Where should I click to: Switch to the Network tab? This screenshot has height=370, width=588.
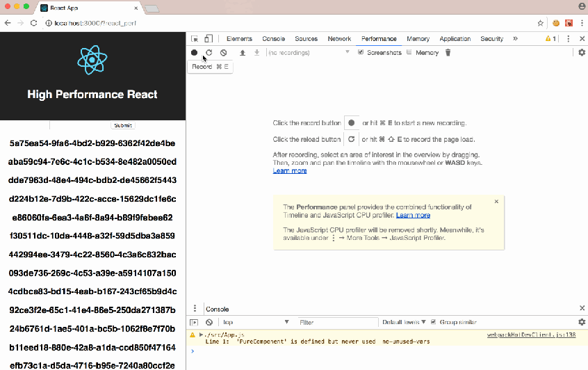pos(339,39)
